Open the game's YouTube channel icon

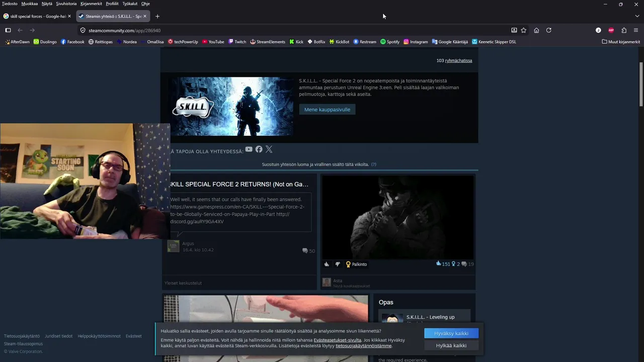249,149
